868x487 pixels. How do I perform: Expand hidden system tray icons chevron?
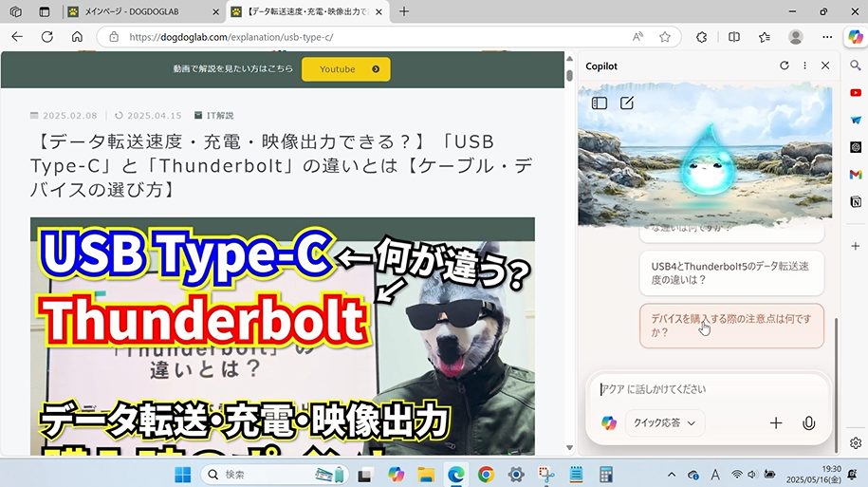pyautogui.click(x=672, y=474)
